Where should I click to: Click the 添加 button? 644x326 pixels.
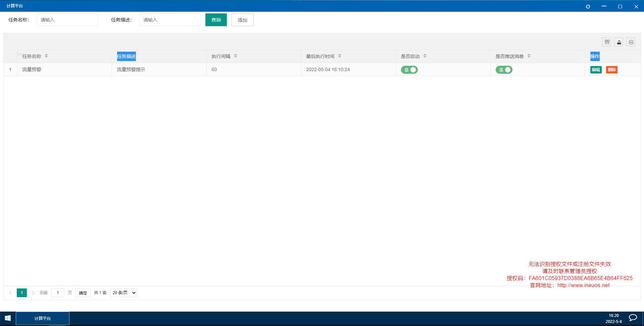point(243,20)
